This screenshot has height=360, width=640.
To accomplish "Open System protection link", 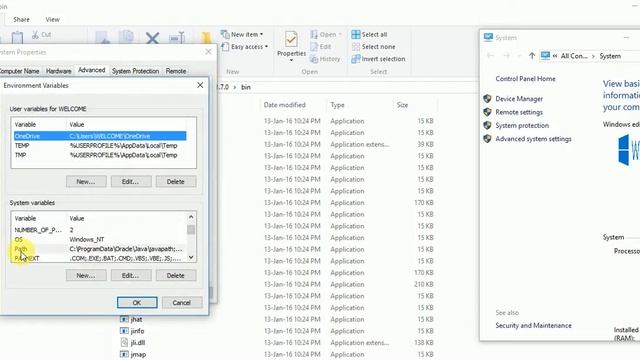I will [x=522, y=126].
